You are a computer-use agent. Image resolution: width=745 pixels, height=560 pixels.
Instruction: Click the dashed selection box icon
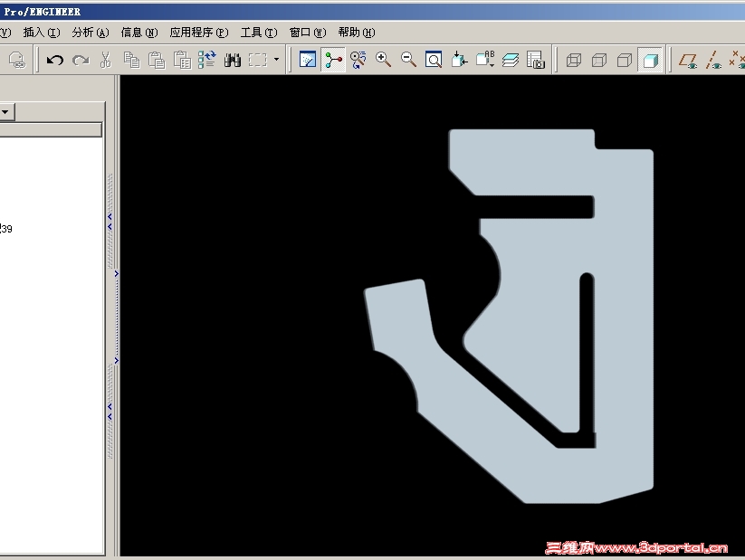[x=257, y=60]
